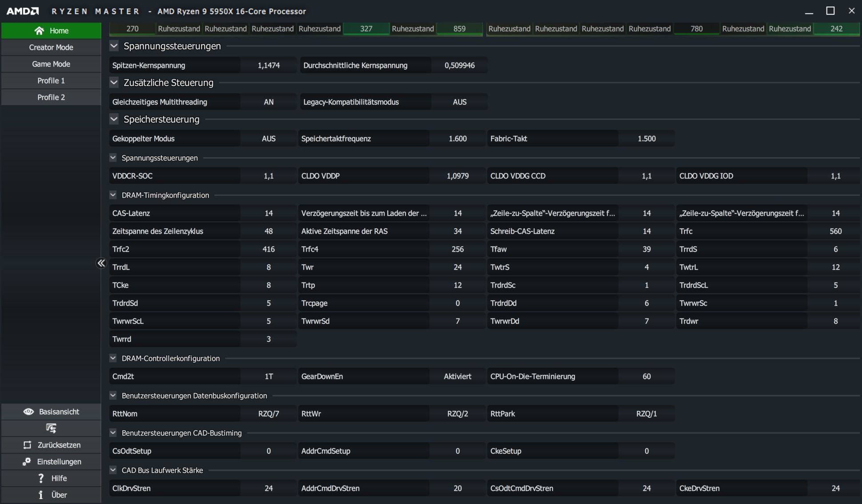Toggle Gleichzeitiges Multithreading AN value
Image resolution: width=862 pixels, height=504 pixels.
tap(269, 102)
